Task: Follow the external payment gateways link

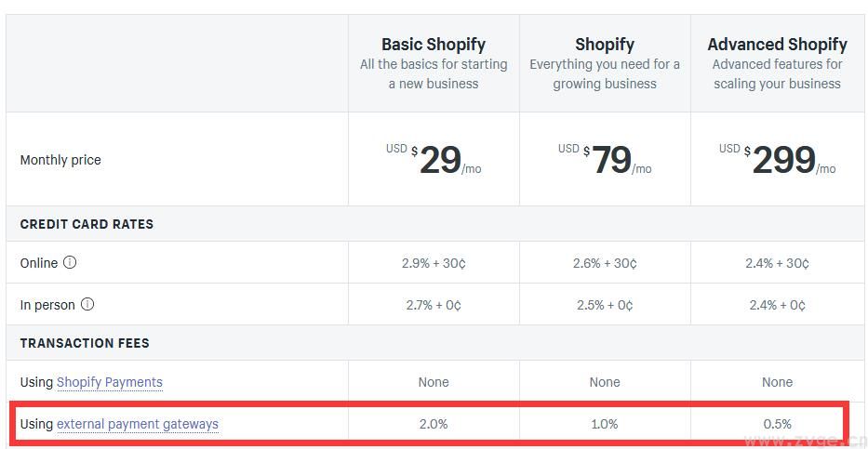Action: pyautogui.click(x=138, y=424)
